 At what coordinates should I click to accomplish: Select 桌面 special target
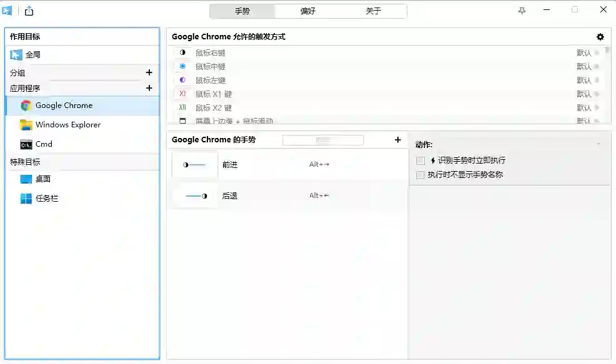point(82,179)
